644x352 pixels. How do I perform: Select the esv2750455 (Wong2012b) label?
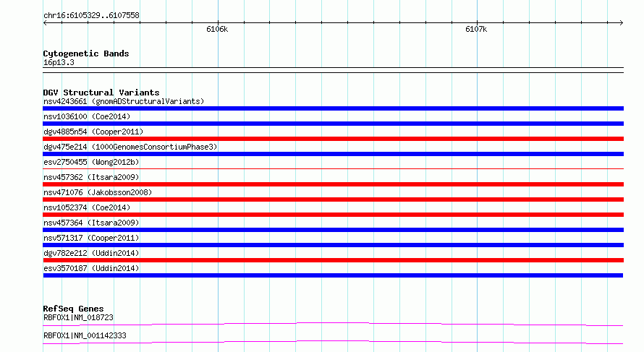tap(91, 162)
